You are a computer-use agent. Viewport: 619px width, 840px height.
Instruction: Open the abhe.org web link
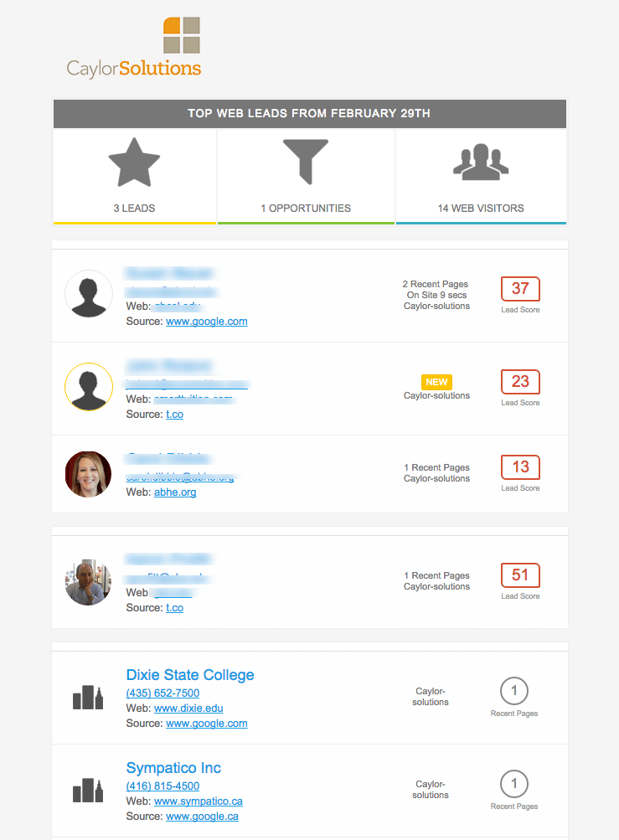pyautogui.click(x=175, y=492)
